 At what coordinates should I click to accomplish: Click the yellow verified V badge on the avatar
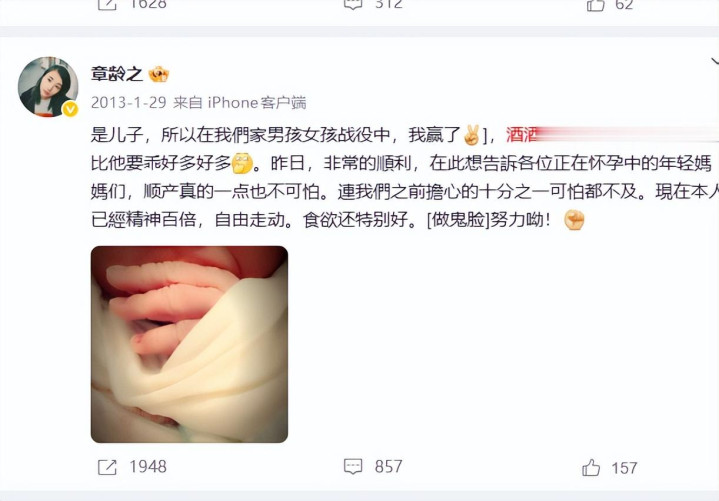[70, 109]
